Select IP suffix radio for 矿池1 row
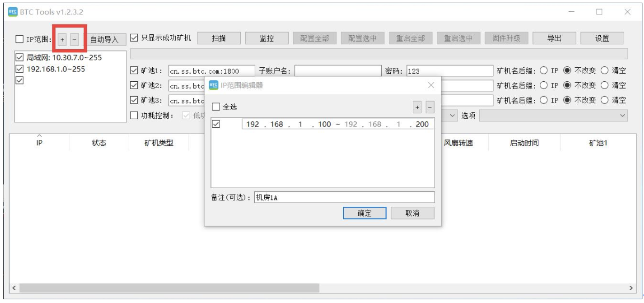644x303 pixels. 544,71
